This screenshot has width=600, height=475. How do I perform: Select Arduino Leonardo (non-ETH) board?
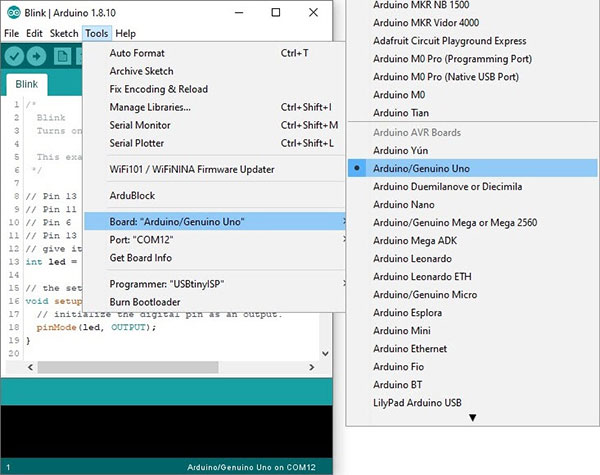[473, 258]
